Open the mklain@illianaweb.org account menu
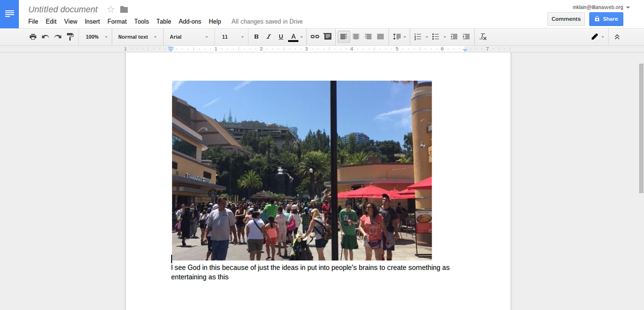Screen dimensions: 644x310 pyautogui.click(x=601, y=7)
